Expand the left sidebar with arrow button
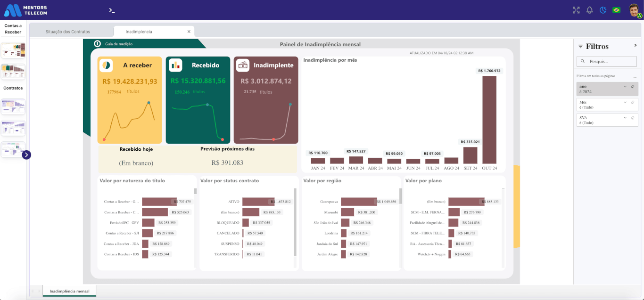 [x=26, y=154]
